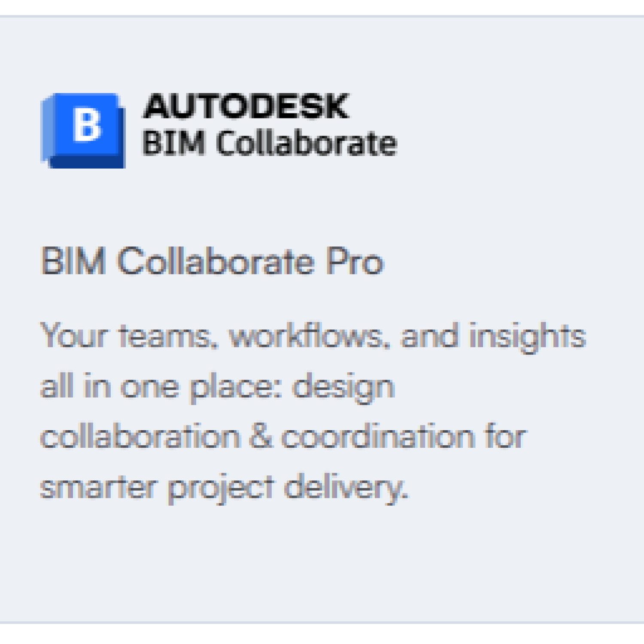The width and height of the screenshot is (644, 644).
Task: Click the AUTODESK wordmark in the logo
Action: [246, 106]
